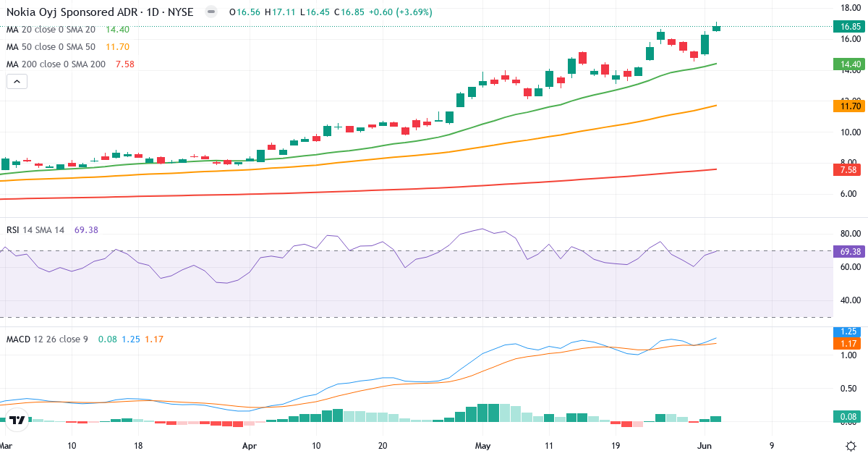Click the RSI legend value 69.38

86,230
